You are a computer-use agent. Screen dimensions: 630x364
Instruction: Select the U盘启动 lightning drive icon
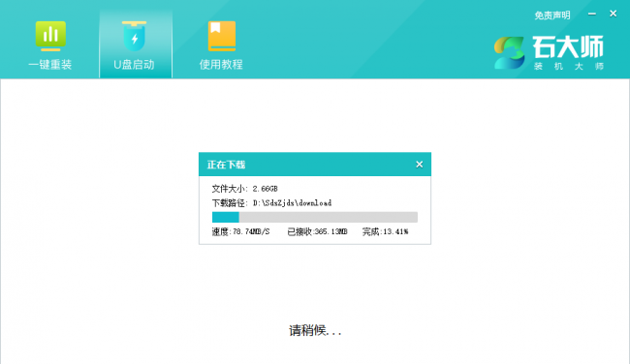coord(134,36)
